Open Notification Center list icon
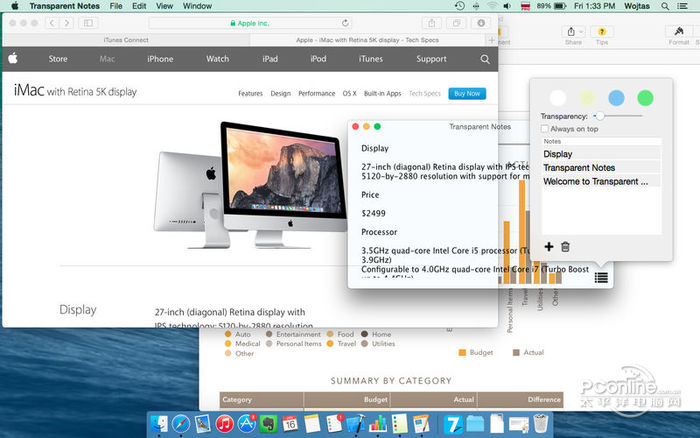Image resolution: width=700 pixels, height=438 pixels. [x=683, y=6]
